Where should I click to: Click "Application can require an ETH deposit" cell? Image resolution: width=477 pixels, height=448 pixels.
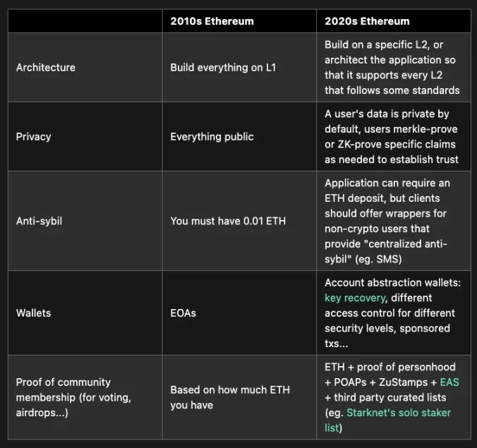coord(387,183)
